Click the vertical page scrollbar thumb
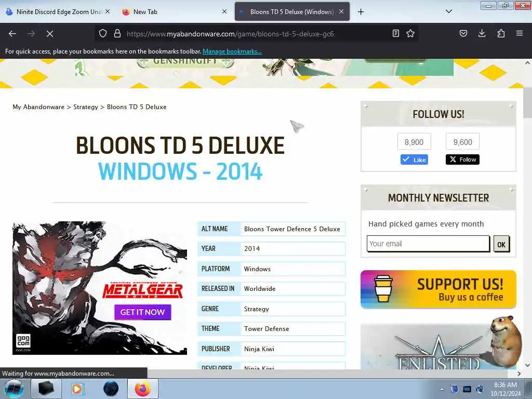The width and height of the screenshot is (532, 399). pos(527,103)
